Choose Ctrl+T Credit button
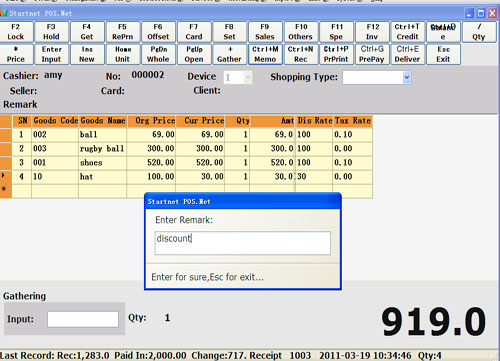This screenshot has width=500, height=361. (x=408, y=32)
